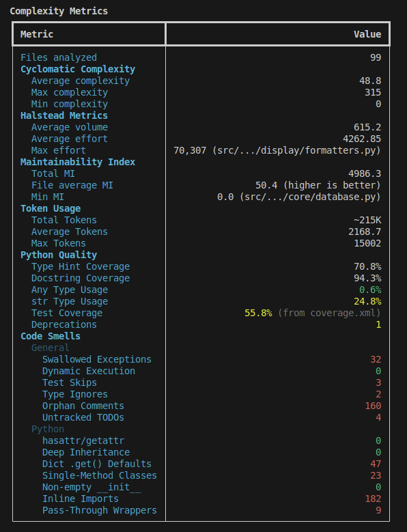Click the 'Max Tokens' label
Viewport: 407px width, 532px height.
(x=59, y=243)
